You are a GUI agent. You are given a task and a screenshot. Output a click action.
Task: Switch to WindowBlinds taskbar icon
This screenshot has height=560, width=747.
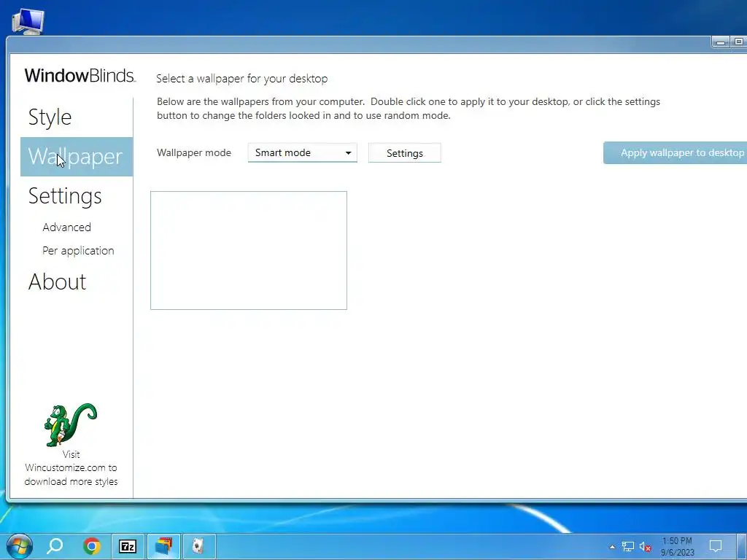[x=163, y=546]
